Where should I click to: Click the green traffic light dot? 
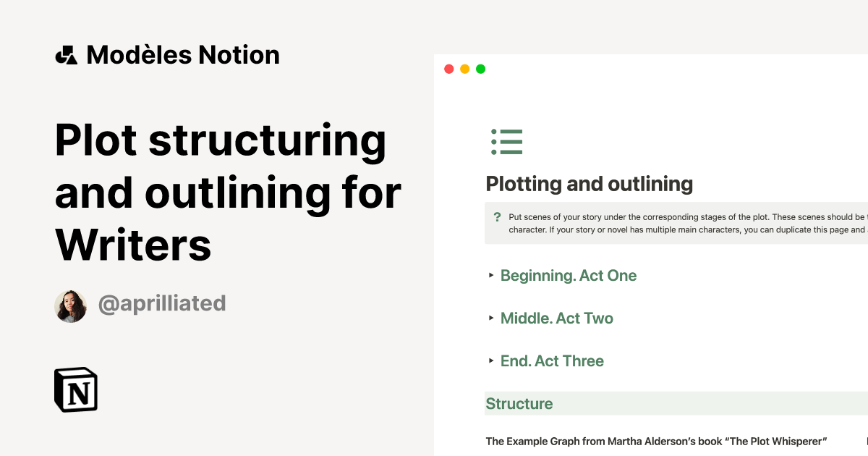481,68
